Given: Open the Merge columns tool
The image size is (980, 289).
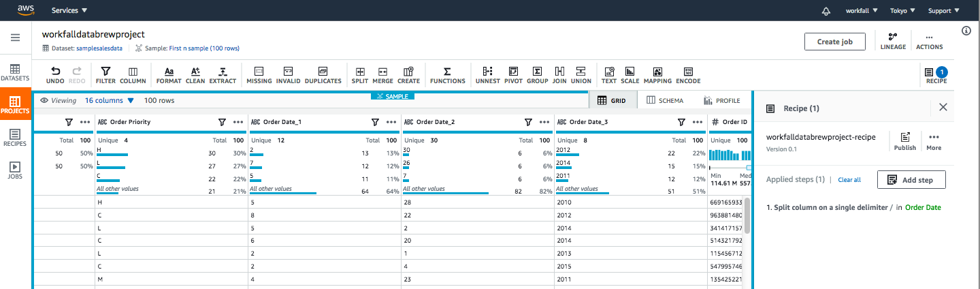Looking at the screenshot, I should [383, 75].
